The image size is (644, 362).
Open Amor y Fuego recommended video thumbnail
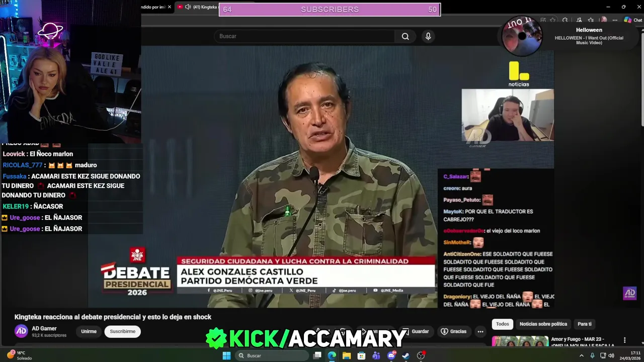coord(520,341)
